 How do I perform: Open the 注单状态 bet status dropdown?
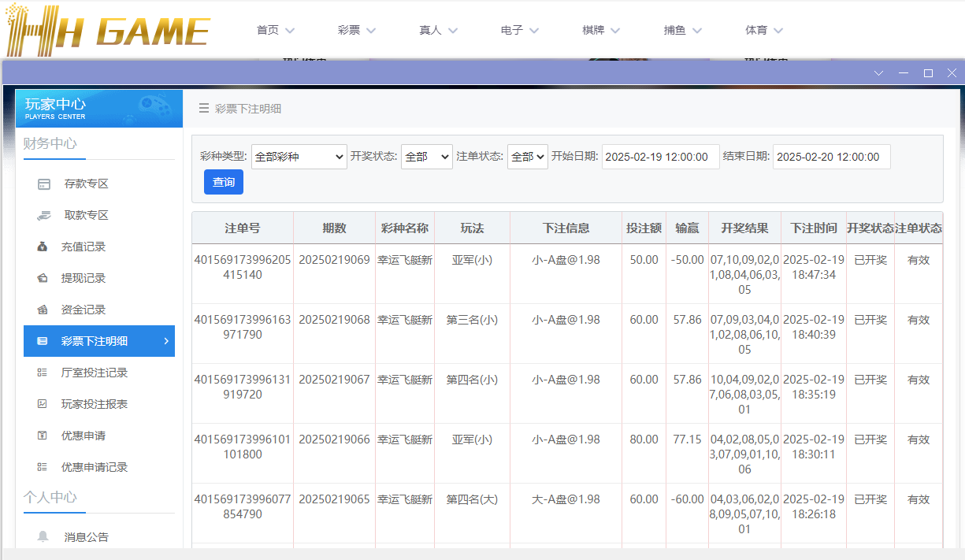(x=527, y=156)
